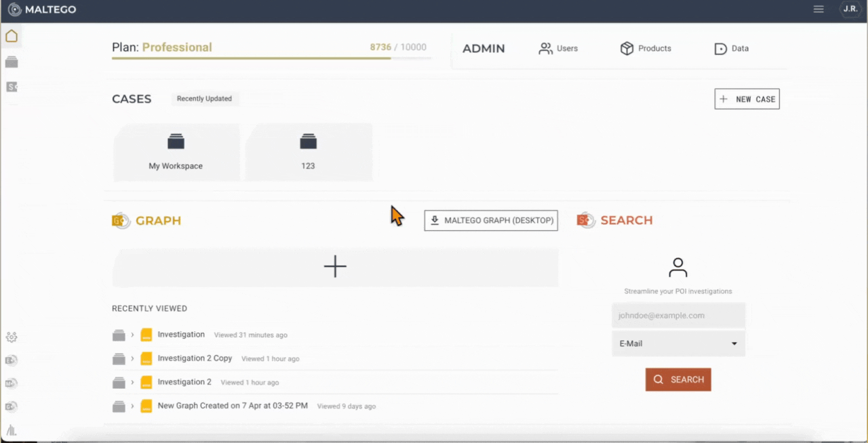The height and width of the screenshot is (443, 868).
Task: Open the E-Mail type dropdown
Action: (x=678, y=343)
